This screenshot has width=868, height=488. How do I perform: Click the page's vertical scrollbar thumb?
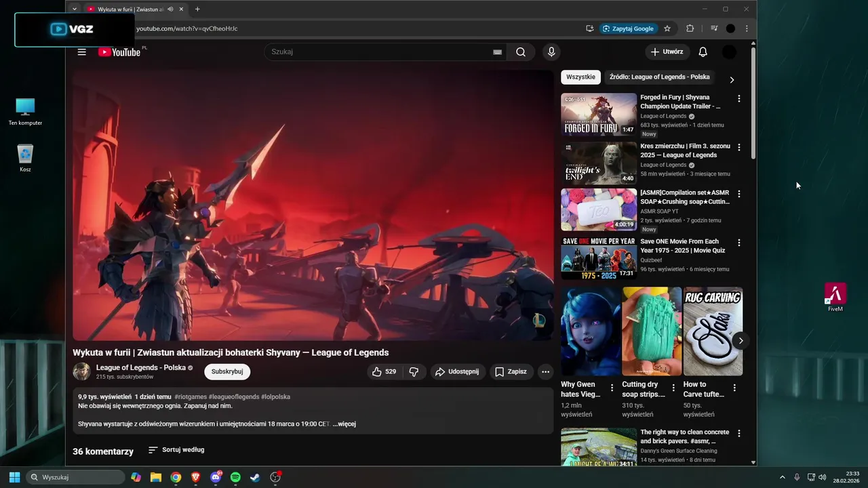753,103
